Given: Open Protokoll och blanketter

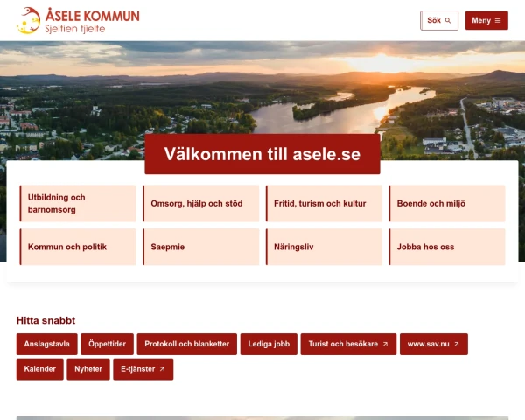Looking at the screenshot, I should coord(187,344).
